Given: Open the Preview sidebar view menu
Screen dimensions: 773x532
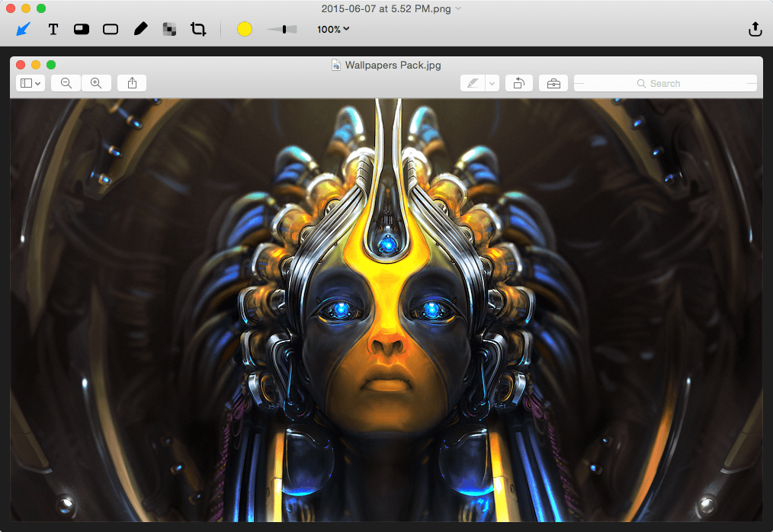Looking at the screenshot, I should tap(30, 83).
